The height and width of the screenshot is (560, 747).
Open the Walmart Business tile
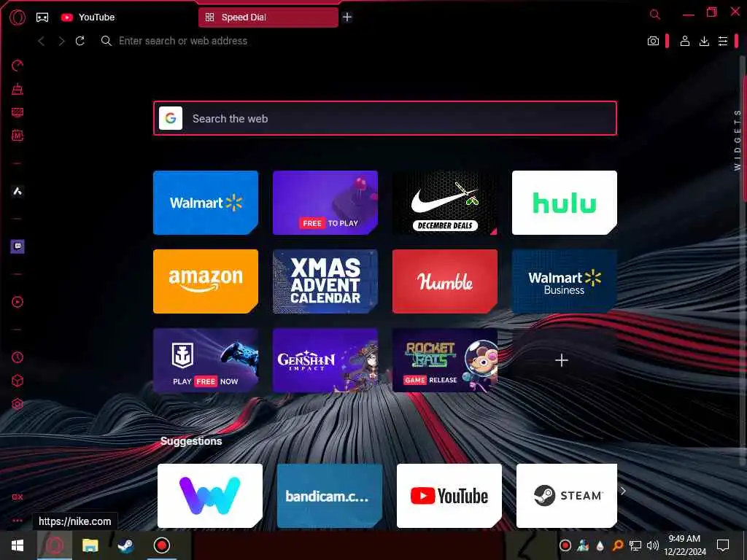pos(564,281)
